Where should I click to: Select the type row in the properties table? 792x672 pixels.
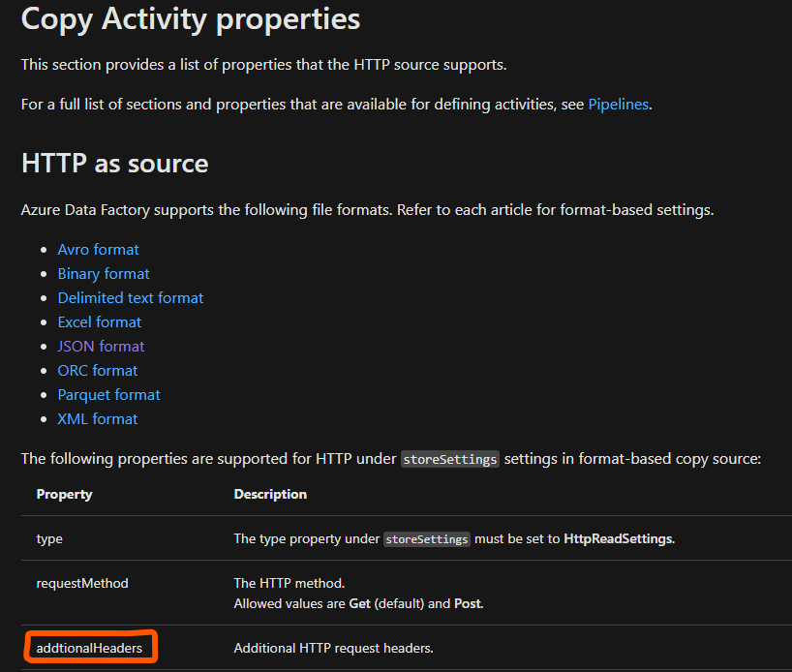49,538
